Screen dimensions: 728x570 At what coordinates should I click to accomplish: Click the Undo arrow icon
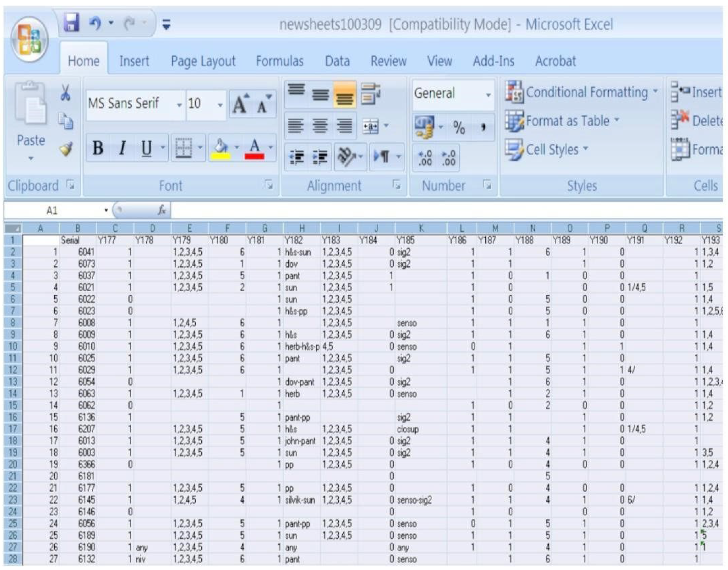pyautogui.click(x=95, y=23)
